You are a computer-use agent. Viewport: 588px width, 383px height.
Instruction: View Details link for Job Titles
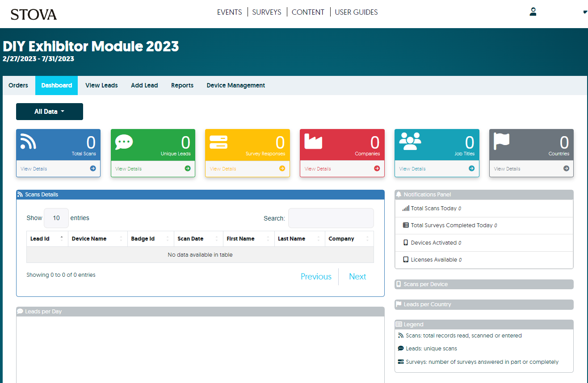pyautogui.click(x=412, y=169)
